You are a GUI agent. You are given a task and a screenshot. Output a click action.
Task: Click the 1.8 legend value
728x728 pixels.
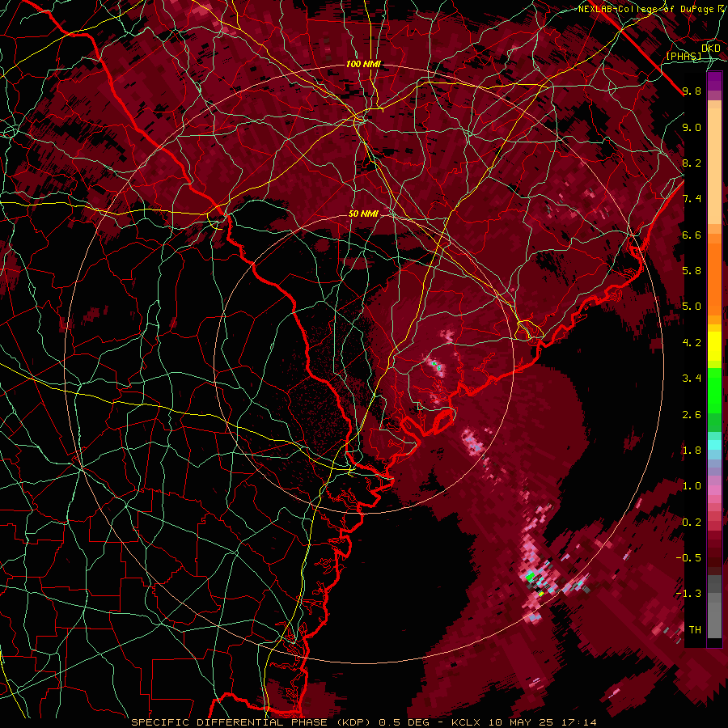(692, 451)
